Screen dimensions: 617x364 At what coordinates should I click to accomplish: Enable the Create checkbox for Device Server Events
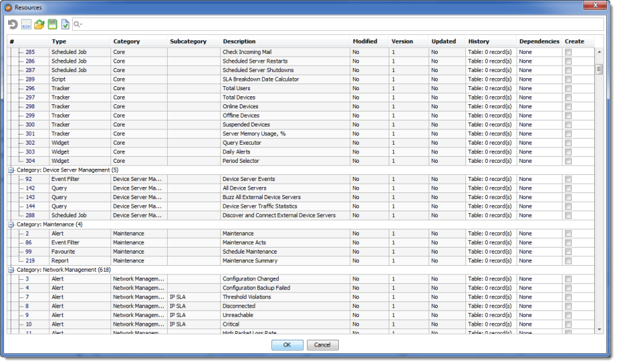pyautogui.click(x=569, y=179)
